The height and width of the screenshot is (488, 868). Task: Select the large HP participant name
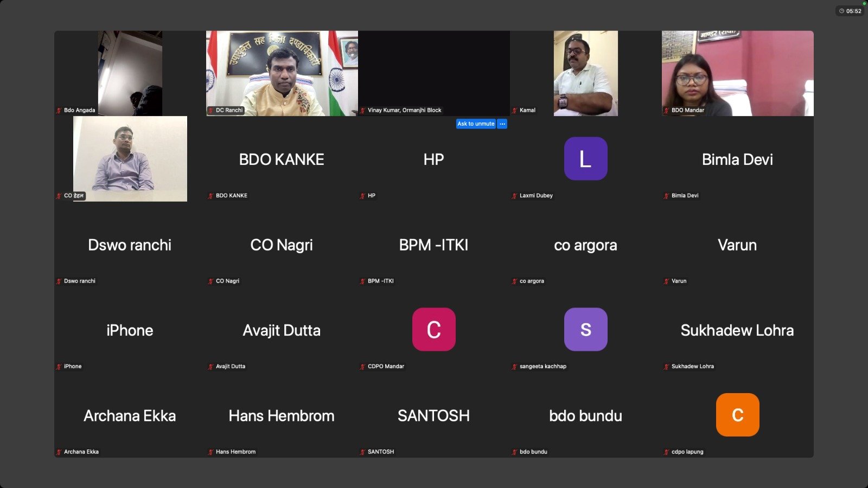pyautogui.click(x=433, y=159)
